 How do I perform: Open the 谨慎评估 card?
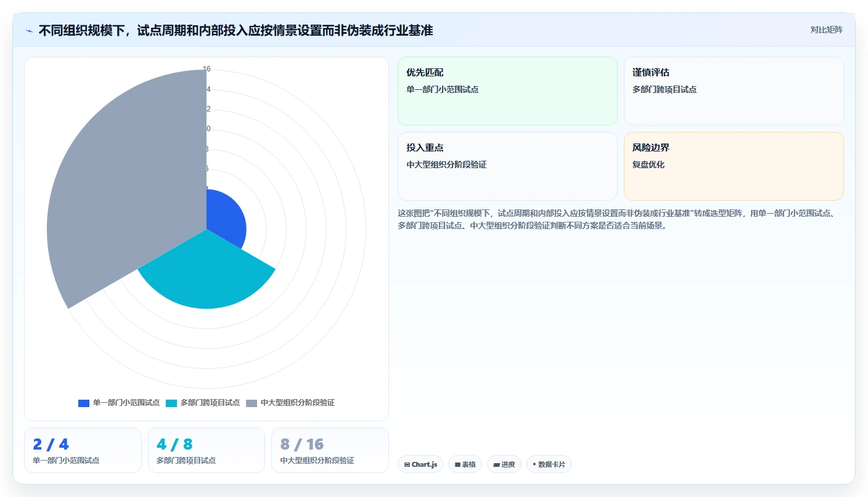coord(734,91)
